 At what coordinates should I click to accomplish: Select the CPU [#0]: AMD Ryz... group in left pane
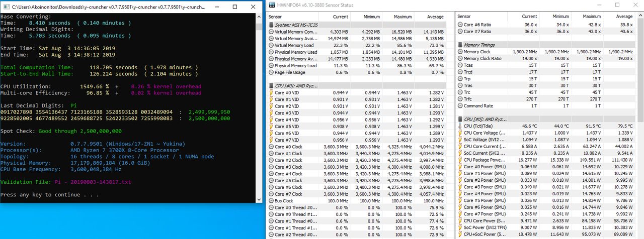pyautogui.click(x=357, y=86)
